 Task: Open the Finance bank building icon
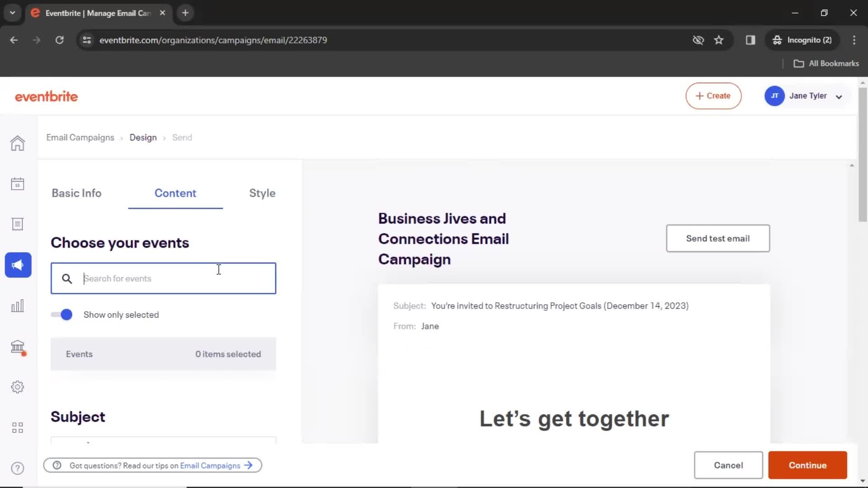(x=18, y=347)
